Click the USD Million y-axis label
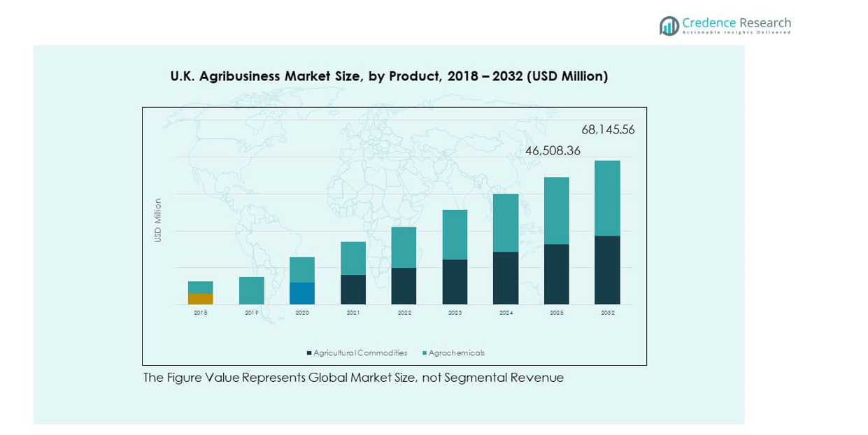The width and height of the screenshot is (868, 435). (x=158, y=220)
